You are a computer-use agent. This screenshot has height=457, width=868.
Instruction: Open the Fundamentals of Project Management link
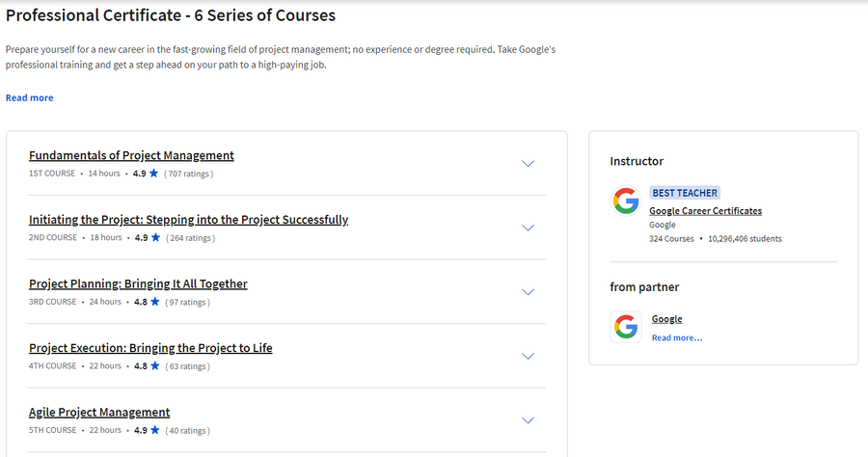[x=132, y=155]
